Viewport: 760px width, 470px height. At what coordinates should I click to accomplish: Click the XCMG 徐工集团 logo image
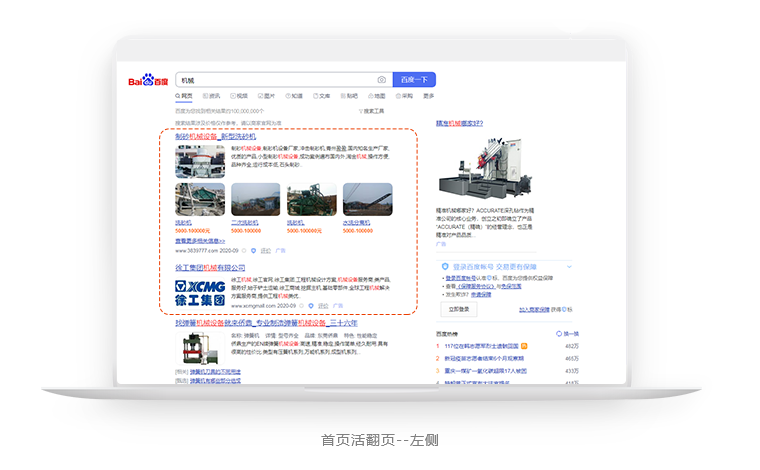[200, 294]
